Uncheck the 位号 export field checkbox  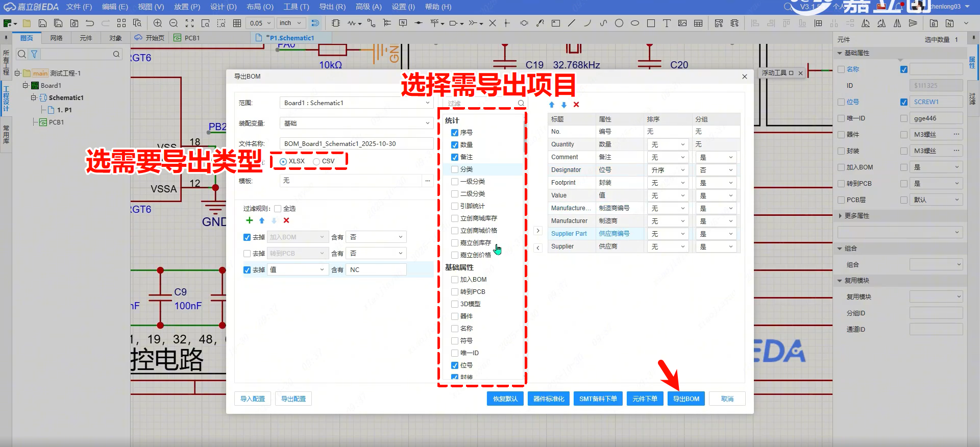click(455, 365)
